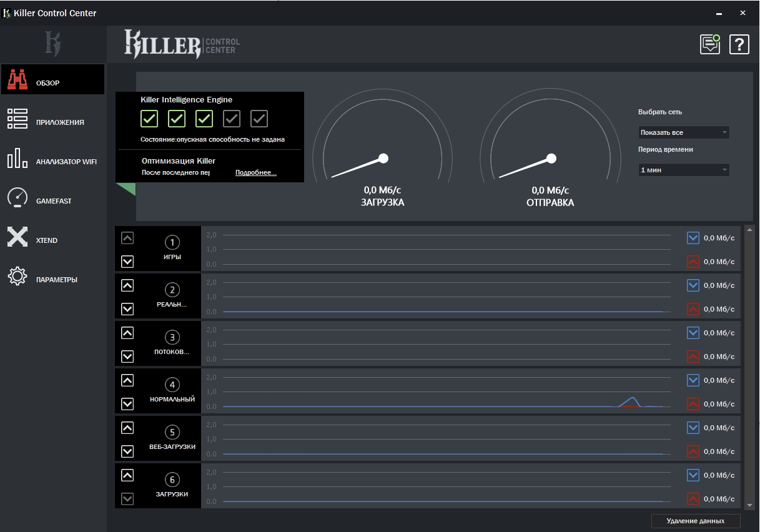Toggle ПОТОКОВ... download blue arrow

pos(693,332)
